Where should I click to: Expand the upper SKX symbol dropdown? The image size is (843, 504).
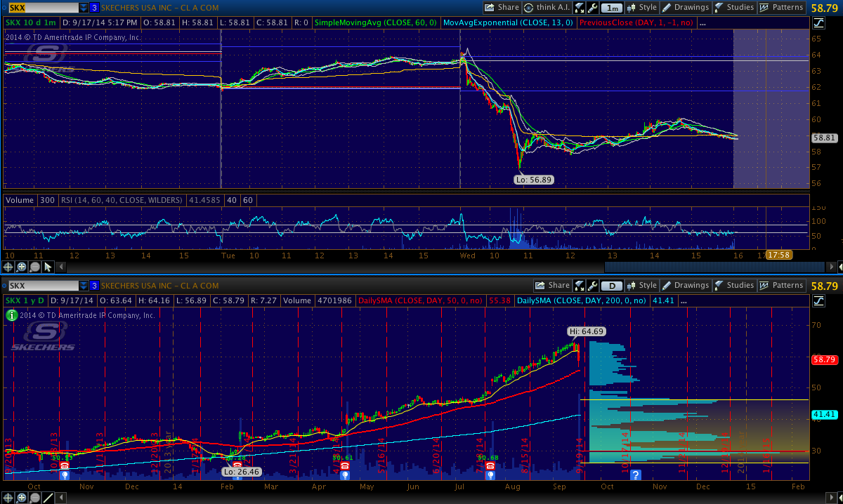(84, 8)
